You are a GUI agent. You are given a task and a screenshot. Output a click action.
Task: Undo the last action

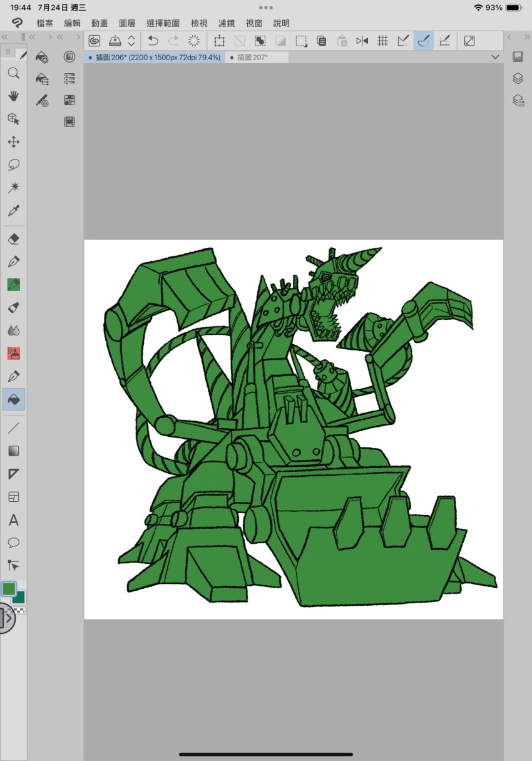tap(153, 41)
